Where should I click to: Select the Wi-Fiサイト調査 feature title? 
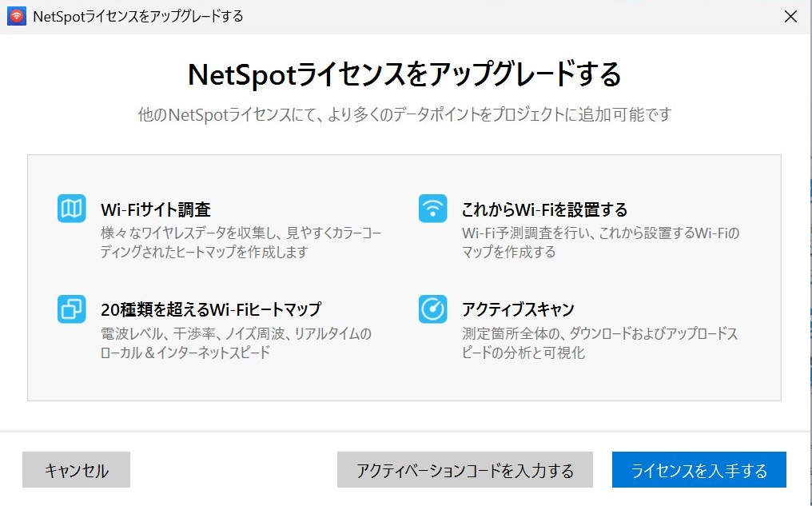pyautogui.click(x=156, y=210)
